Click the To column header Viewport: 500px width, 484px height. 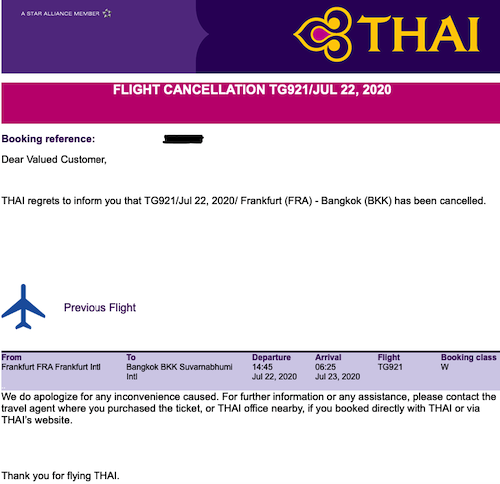coord(131,357)
